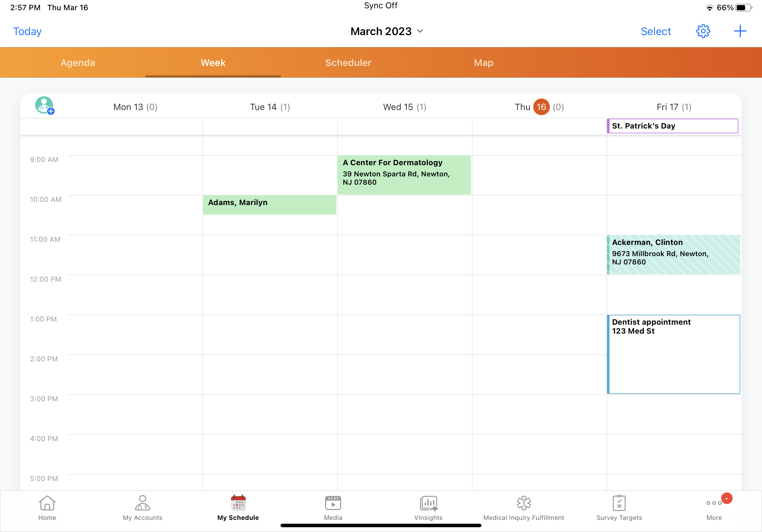Open the settings gear icon
This screenshot has width=762, height=532.
[703, 31]
